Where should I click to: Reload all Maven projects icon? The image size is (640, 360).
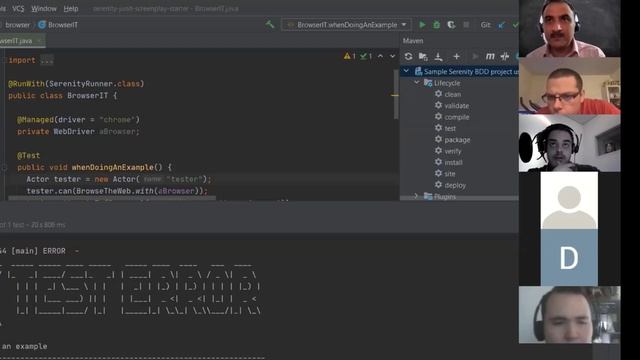(x=408, y=56)
